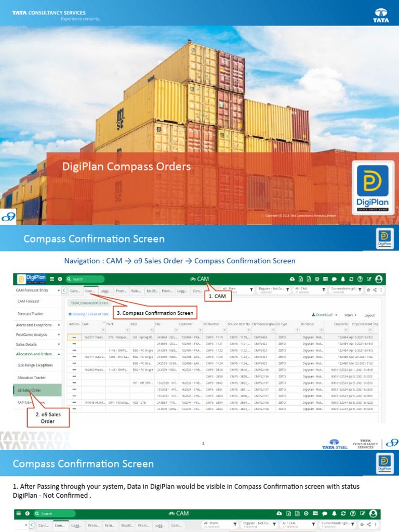Viewport: 399px width, 532px height.
Task: Click the share icon beside the star, first screenshot
Action: tap(375, 290)
